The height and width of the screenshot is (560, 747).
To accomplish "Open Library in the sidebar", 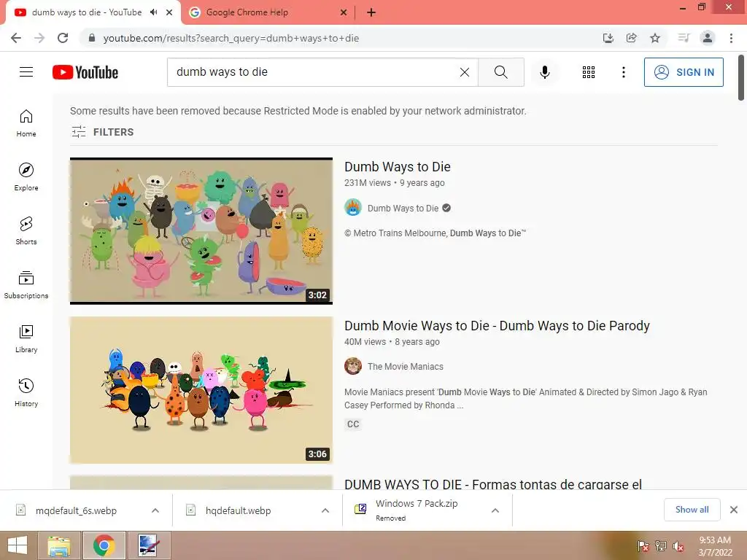I will point(26,338).
